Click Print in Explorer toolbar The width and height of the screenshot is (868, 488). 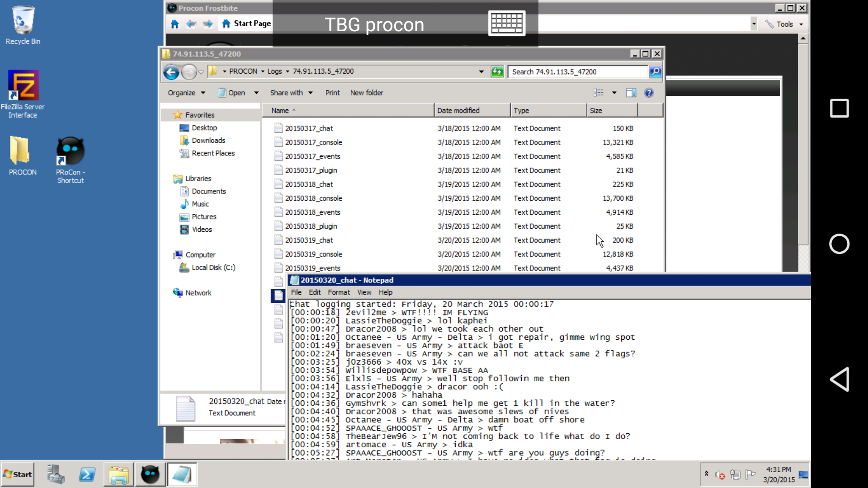(332, 93)
